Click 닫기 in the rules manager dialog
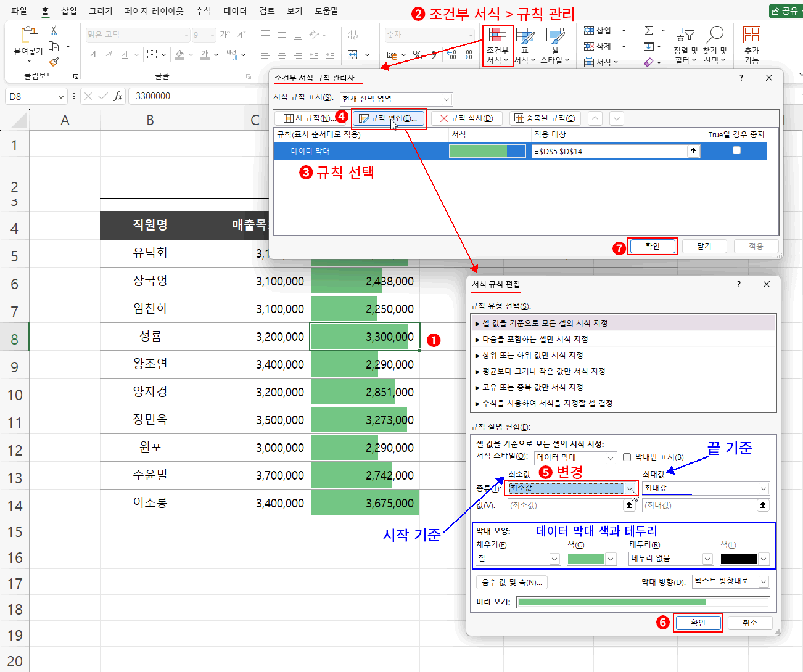803x672 pixels. (x=704, y=246)
